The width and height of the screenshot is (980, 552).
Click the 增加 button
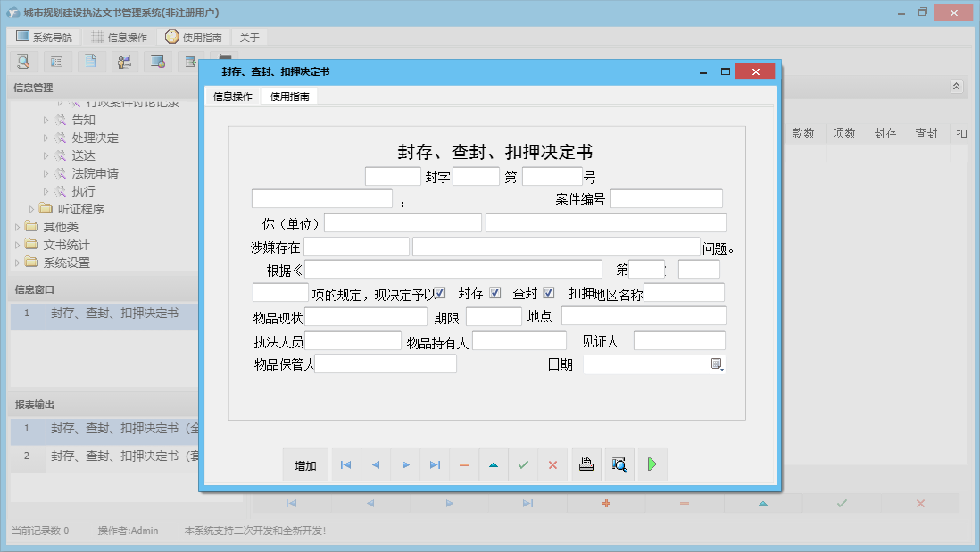pos(305,465)
